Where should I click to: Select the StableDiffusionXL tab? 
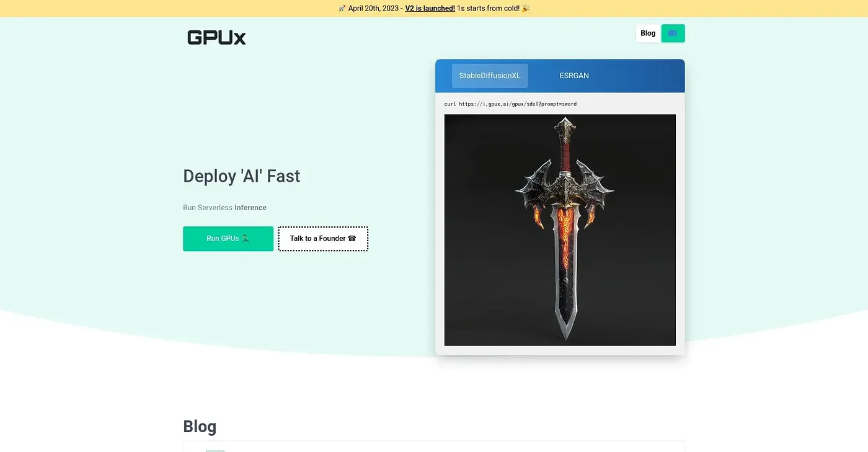pyautogui.click(x=490, y=76)
